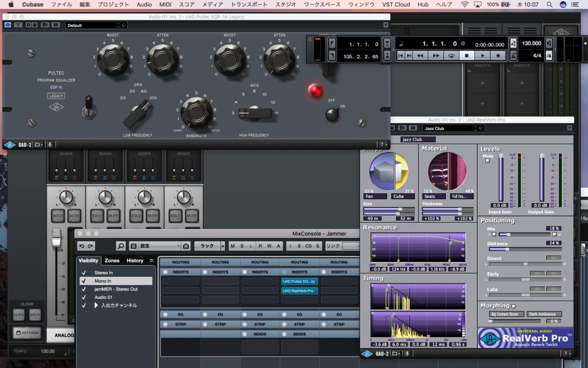Toggle the RealVerb Mute checkbox
Image resolution: width=588 pixels, height=368 pixels.
pyautogui.click(x=487, y=160)
